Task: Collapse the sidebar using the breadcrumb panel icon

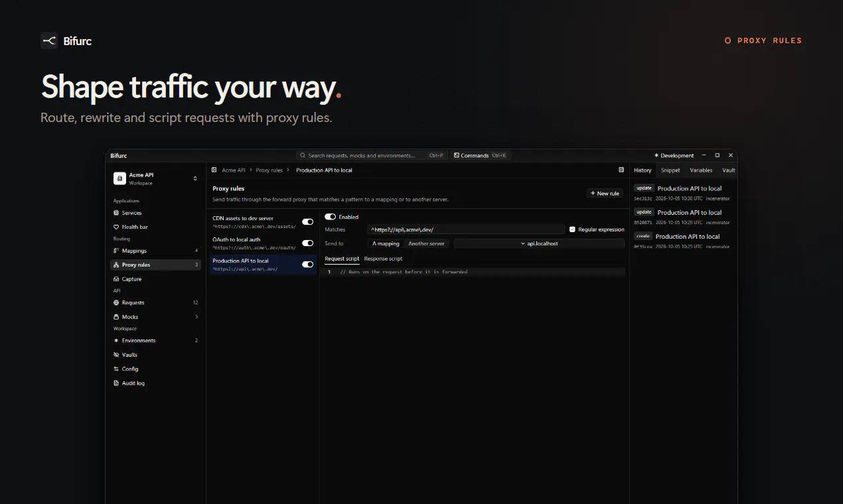Action: 215,170
